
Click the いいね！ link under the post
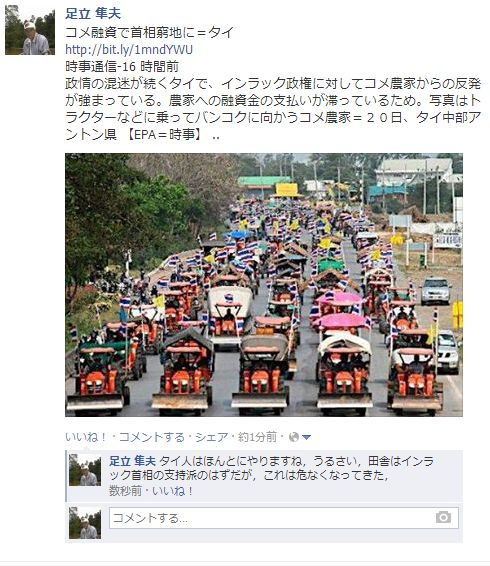click(x=86, y=437)
